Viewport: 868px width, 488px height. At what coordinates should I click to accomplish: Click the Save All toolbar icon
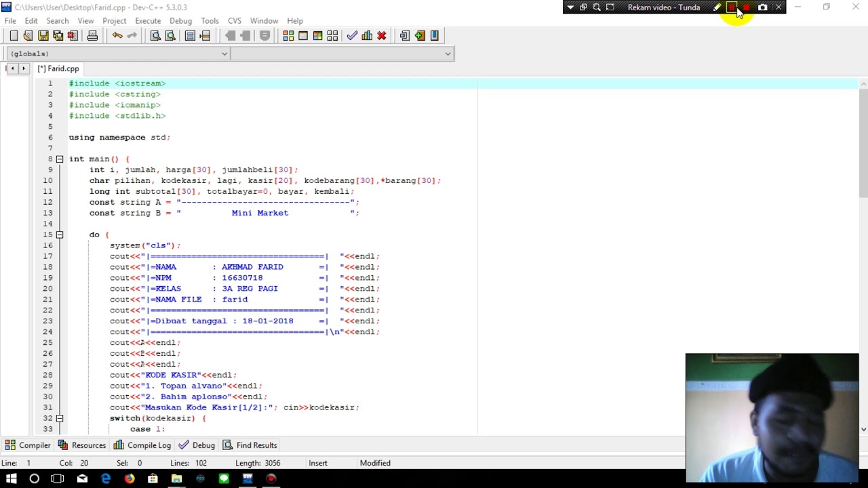58,35
